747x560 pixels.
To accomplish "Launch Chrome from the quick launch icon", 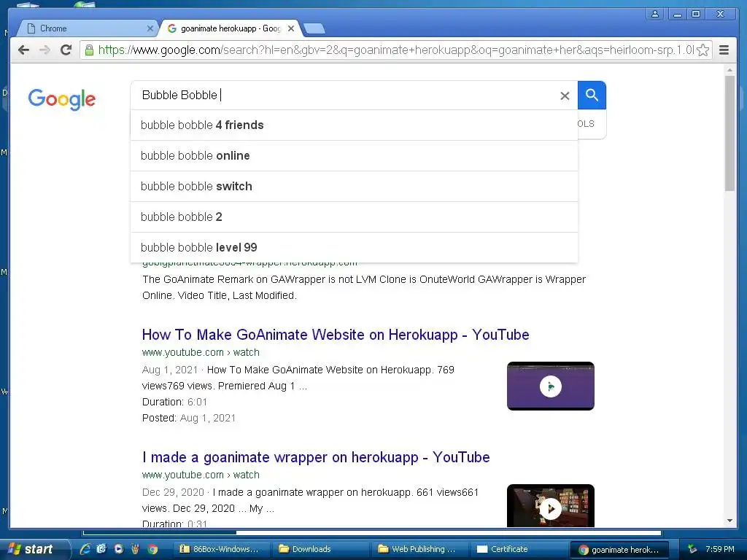I will [152, 549].
